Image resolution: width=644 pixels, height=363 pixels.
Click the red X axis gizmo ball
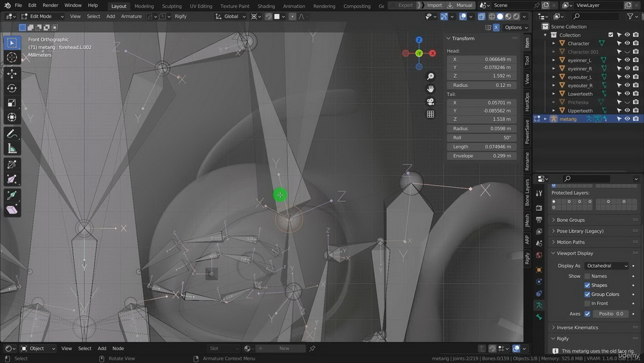pos(433,54)
